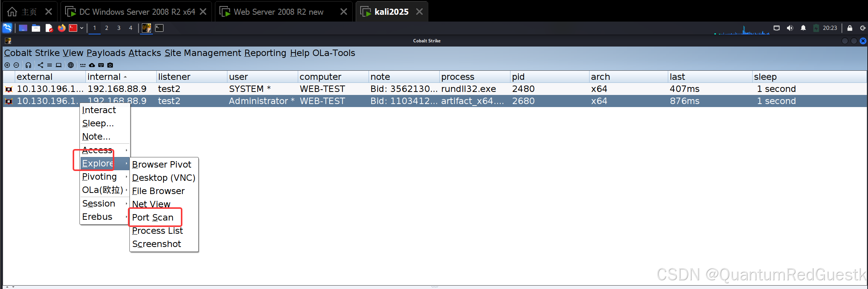Choose Note... from the context menu
The height and width of the screenshot is (289, 868).
105,137
